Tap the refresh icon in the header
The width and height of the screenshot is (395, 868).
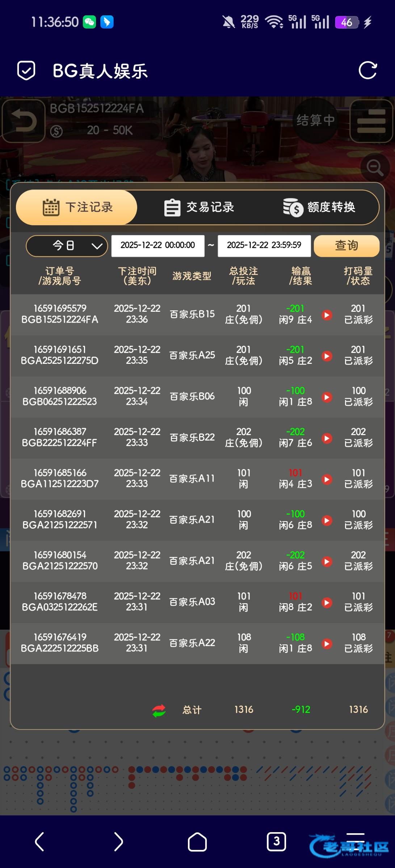(x=367, y=70)
